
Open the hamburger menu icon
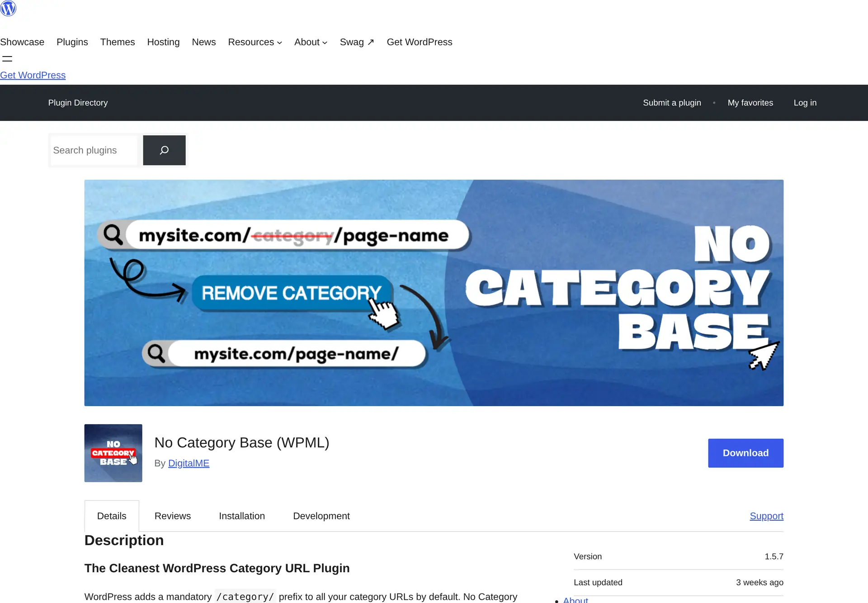[x=7, y=59]
